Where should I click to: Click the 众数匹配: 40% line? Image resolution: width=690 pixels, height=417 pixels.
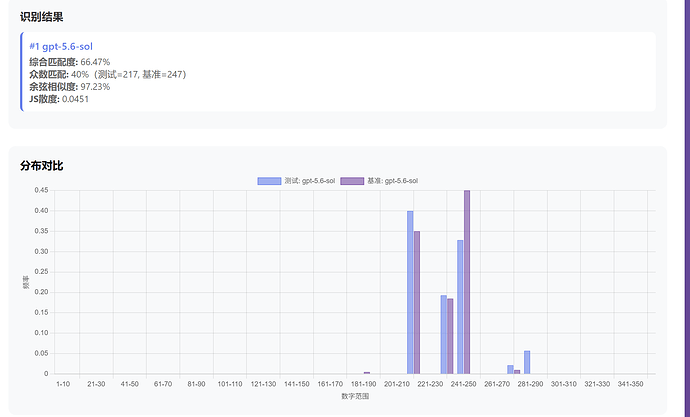(x=108, y=74)
